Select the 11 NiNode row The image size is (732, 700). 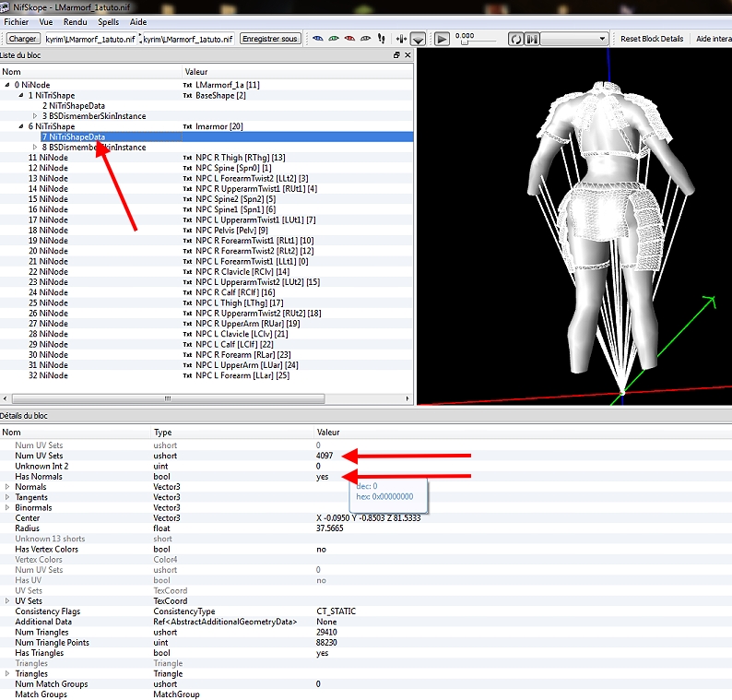click(48, 158)
